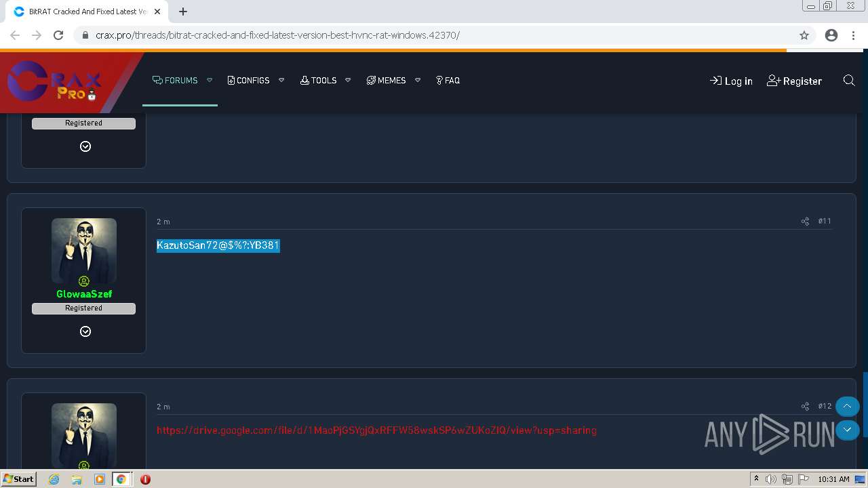Image resolution: width=868 pixels, height=488 pixels.
Task: Click the page vertical scrollbar thumb
Action: coord(865,405)
